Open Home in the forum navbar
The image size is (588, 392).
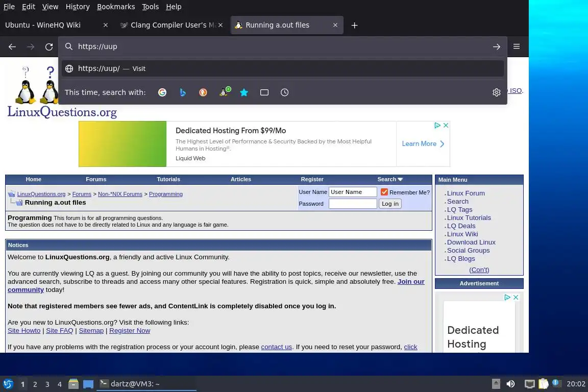pyautogui.click(x=33, y=179)
